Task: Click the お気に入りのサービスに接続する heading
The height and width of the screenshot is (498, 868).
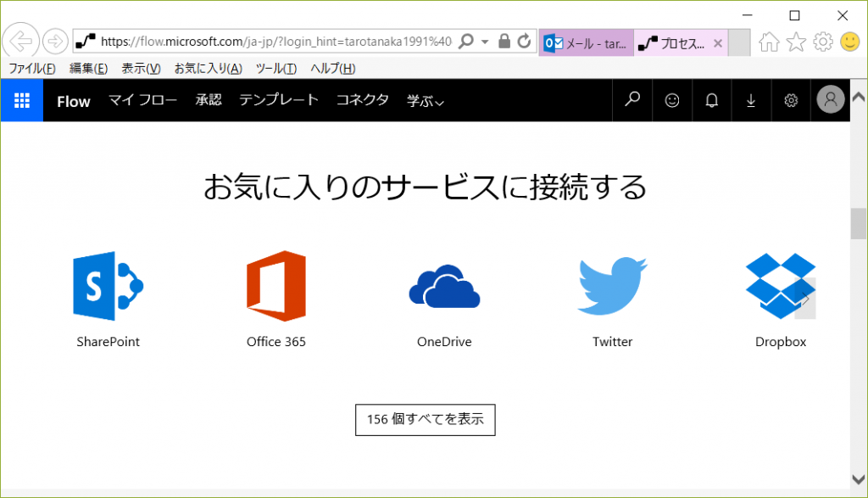Action: tap(426, 187)
